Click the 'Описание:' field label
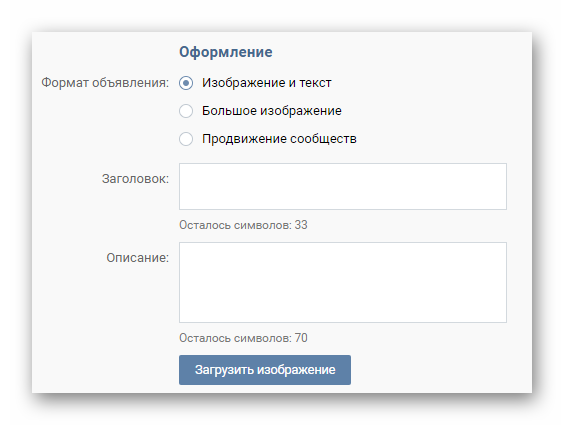This screenshot has width=564, height=425. point(137,258)
